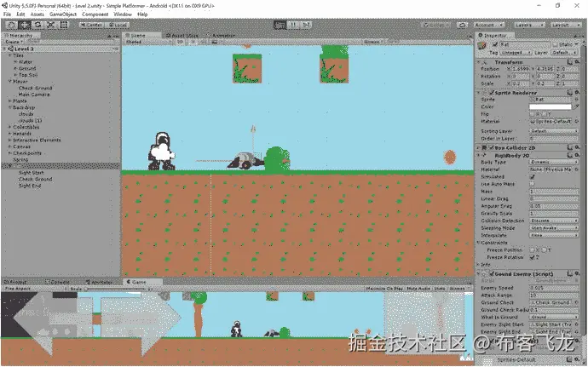Click the Enemy Speed input field
The height and width of the screenshot is (367, 588).
[x=554, y=288]
